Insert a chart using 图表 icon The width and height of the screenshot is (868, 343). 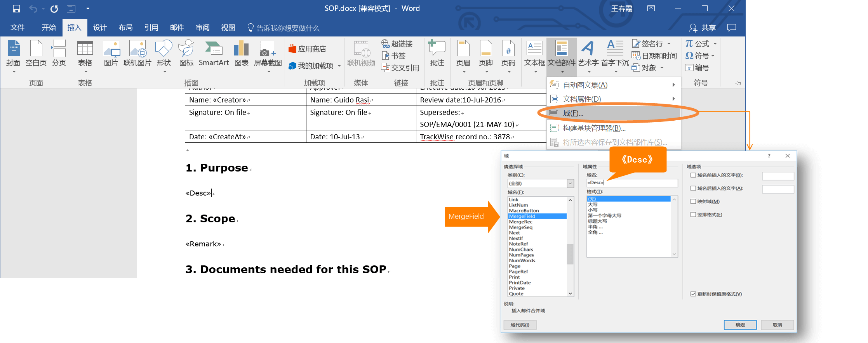coord(241,54)
